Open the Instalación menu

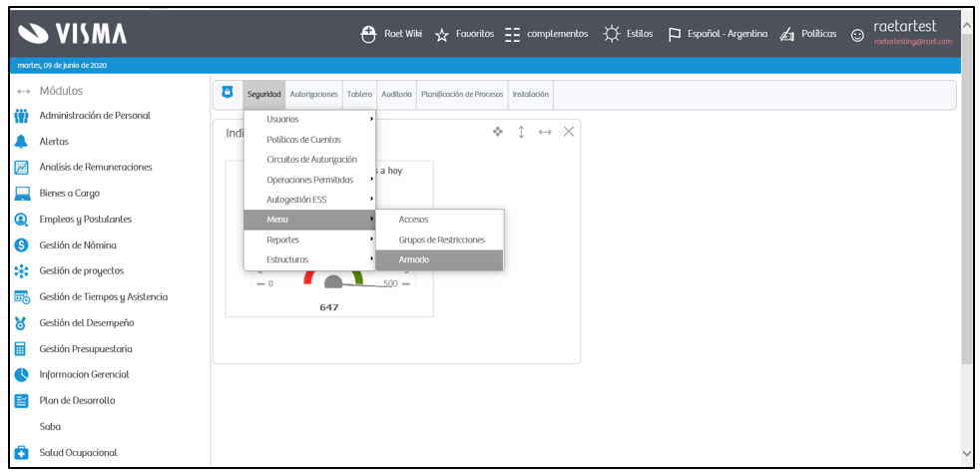(531, 95)
